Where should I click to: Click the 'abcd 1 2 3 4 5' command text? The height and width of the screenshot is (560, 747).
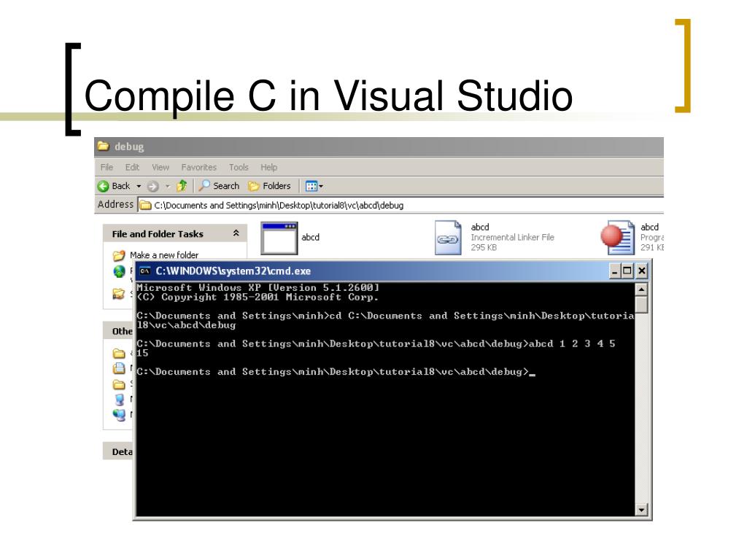point(572,343)
